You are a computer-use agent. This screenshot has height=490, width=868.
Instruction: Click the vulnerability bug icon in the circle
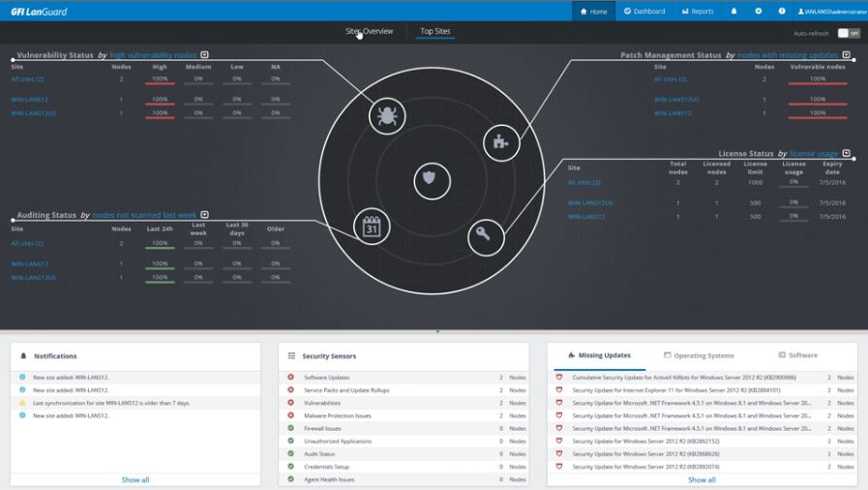[387, 115]
